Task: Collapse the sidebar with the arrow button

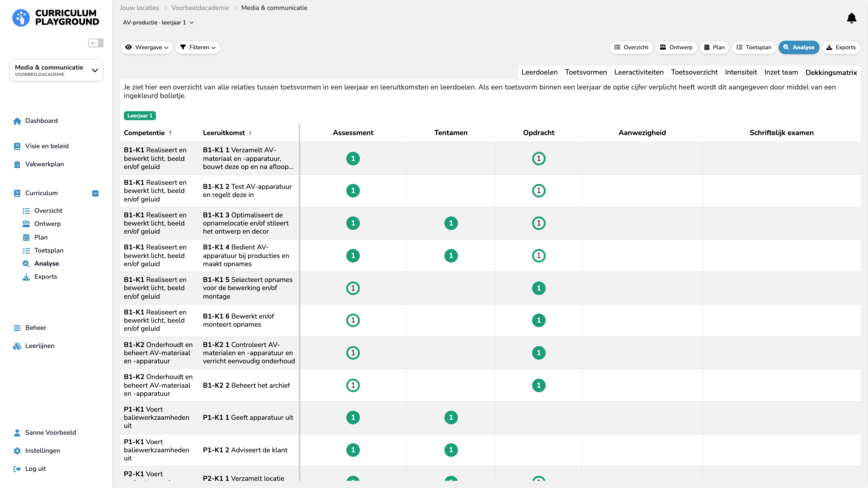Action: point(96,43)
